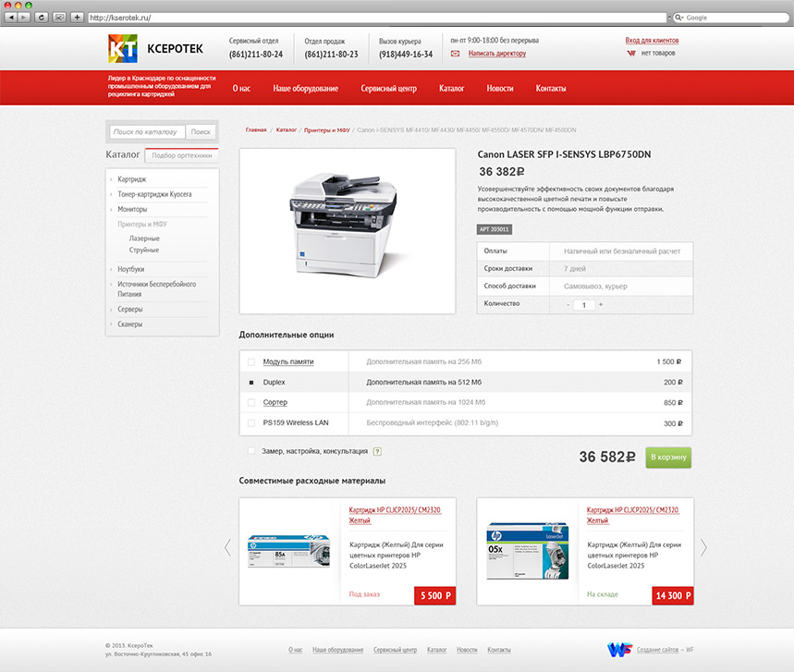Click footer link Сервисный центр
Viewport: 794px width, 672px height.
click(395, 650)
